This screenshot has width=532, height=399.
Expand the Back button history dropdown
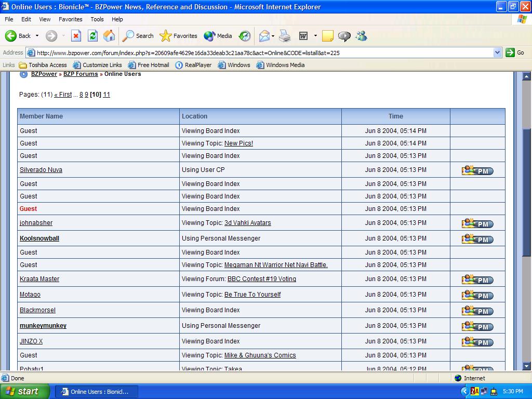[37, 36]
